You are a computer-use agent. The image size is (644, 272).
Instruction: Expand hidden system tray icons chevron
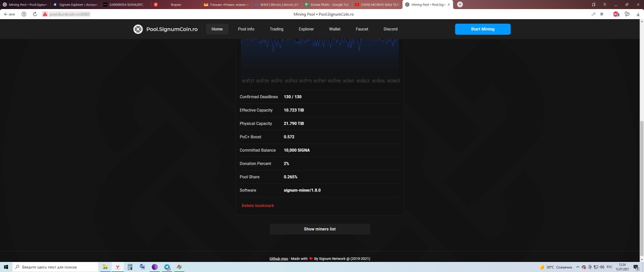pyautogui.click(x=578, y=267)
